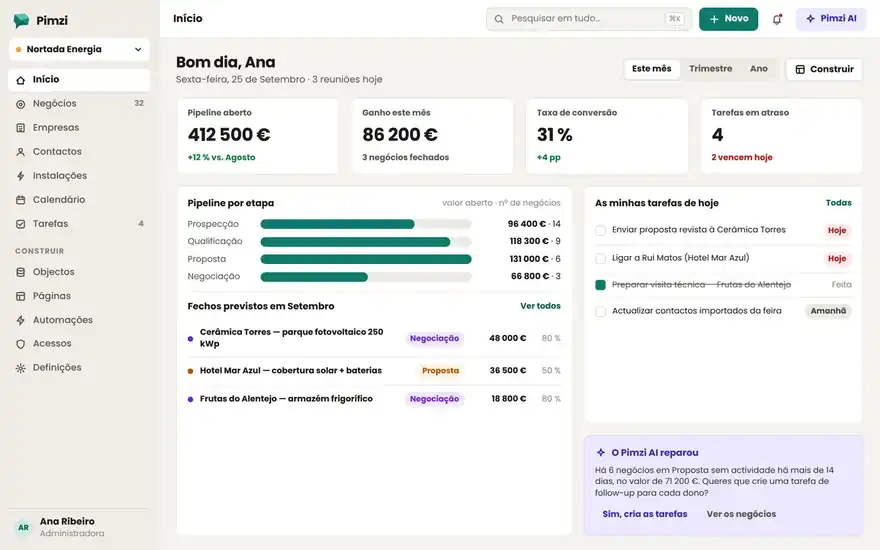Image resolution: width=880 pixels, height=550 pixels.
Task: Click the Proposta pipeline progress bar
Action: tap(366, 259)
